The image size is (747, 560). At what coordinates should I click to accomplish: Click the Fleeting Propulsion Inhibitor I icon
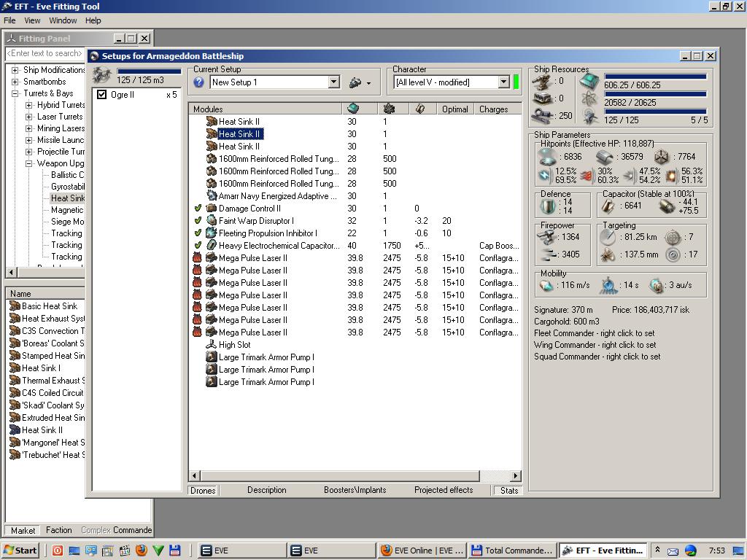(212, 233)
